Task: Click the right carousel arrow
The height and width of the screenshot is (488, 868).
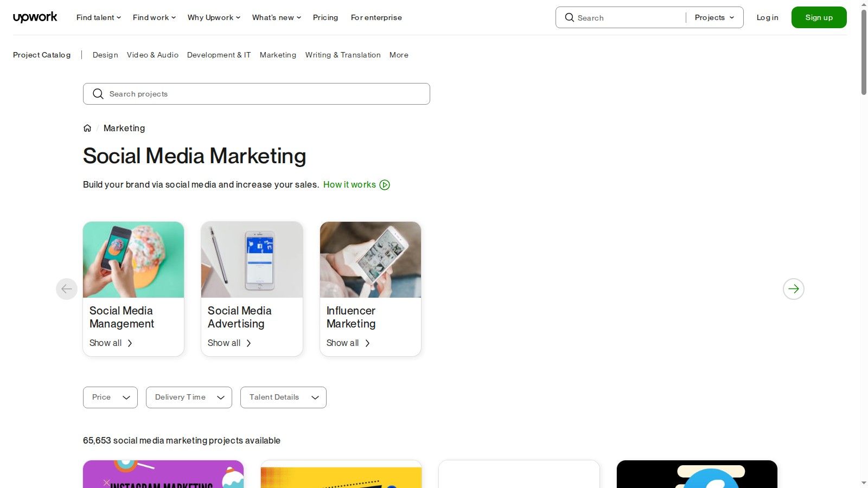Action: pyautogui.click(x=793, y=288)
